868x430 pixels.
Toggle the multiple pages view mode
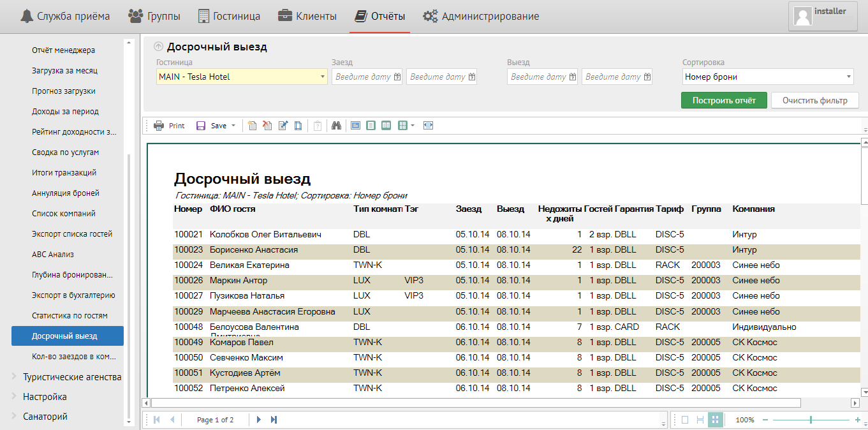point(715,420)
